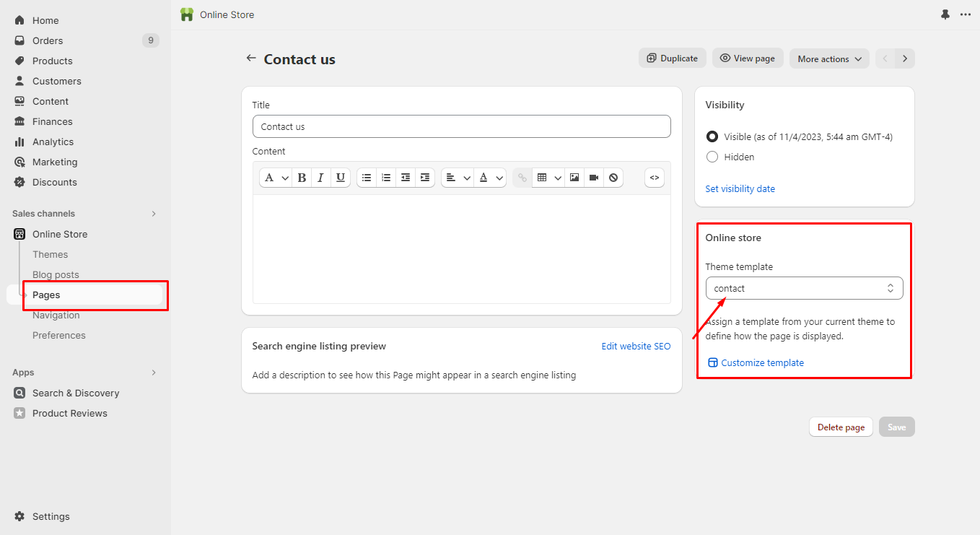Viewport: 980px width, 535px height.
Task: Click the Delete page button
Action: 841,427
